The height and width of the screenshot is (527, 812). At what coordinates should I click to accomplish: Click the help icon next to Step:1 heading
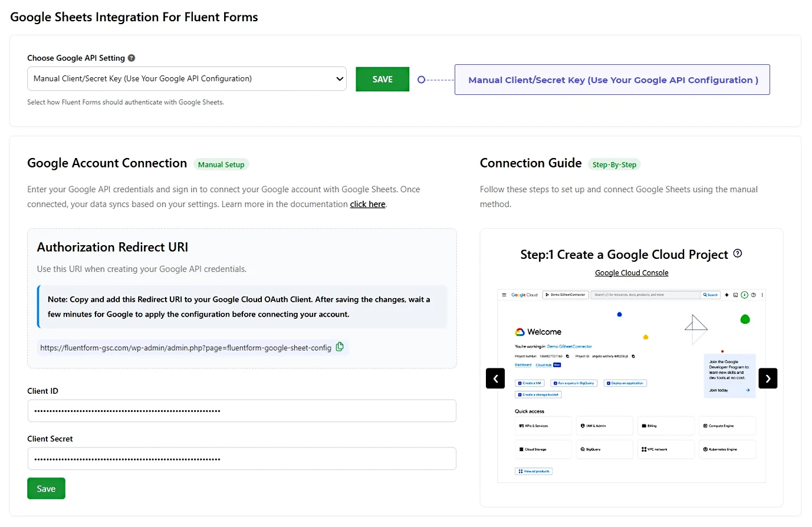(x=738, y=253)
